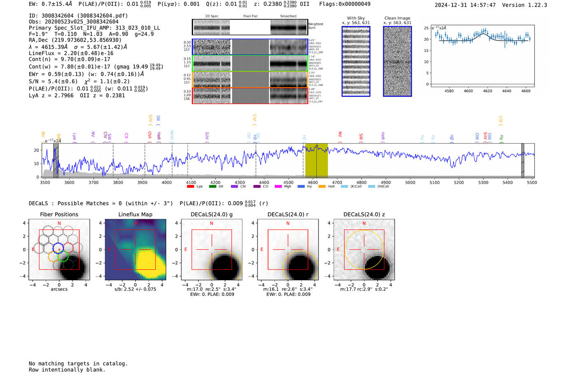Open the Lineflux Map image

coord(135,250)
